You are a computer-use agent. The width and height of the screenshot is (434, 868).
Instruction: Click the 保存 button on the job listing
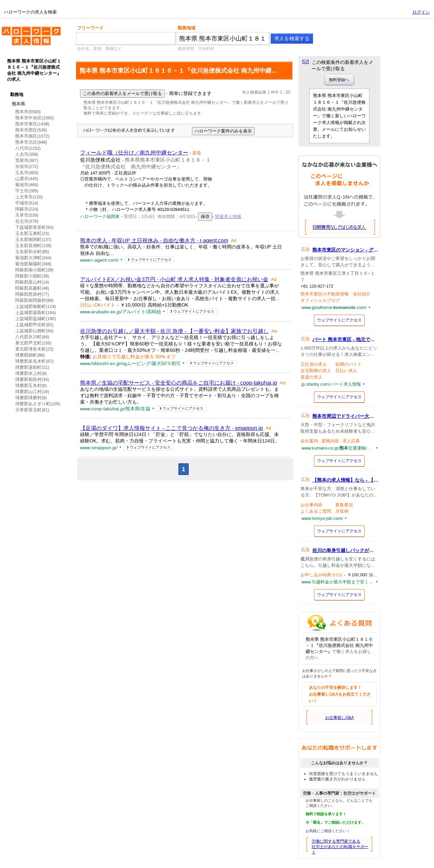pyautogui.click(x=205, y=217)
